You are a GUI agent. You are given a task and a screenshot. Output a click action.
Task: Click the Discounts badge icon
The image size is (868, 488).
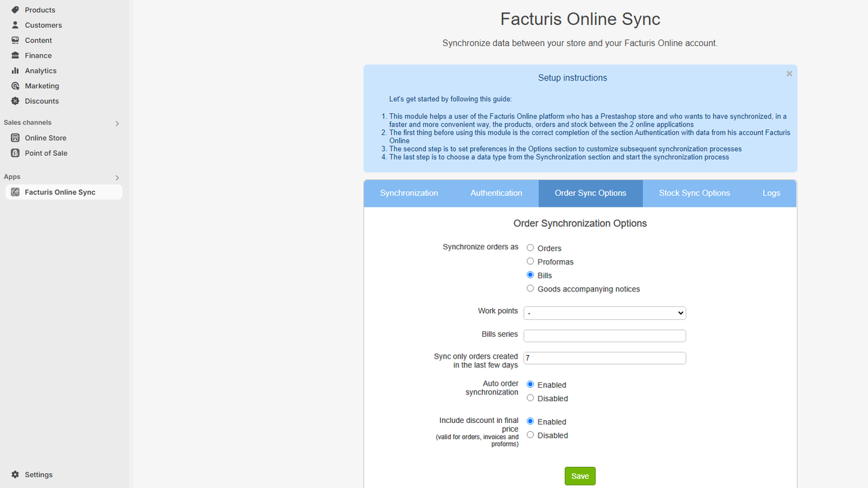[x=15, y=101]
